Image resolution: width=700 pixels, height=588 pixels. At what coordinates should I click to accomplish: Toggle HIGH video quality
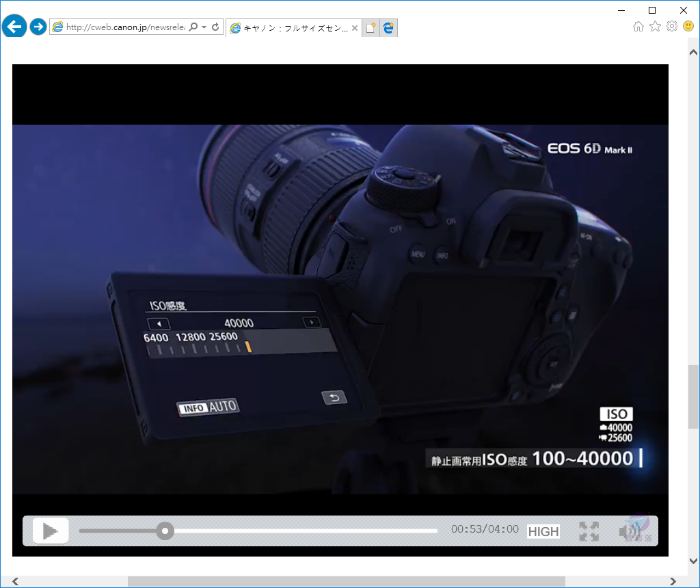[x=543, y=531]
